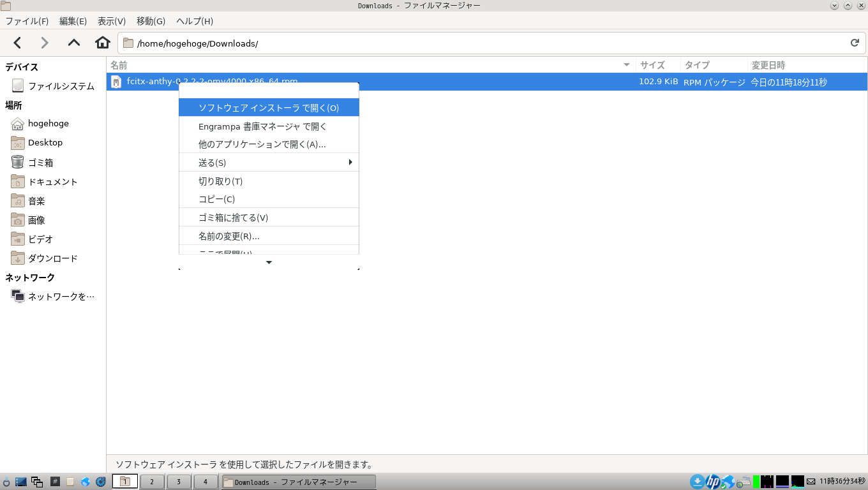Go back with the left arrow button
Screen dimensions: 868x490
[17, 43]
